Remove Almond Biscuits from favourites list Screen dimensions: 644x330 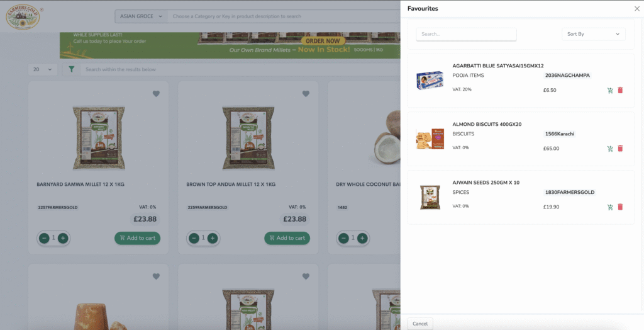click(x=620, y=149)
